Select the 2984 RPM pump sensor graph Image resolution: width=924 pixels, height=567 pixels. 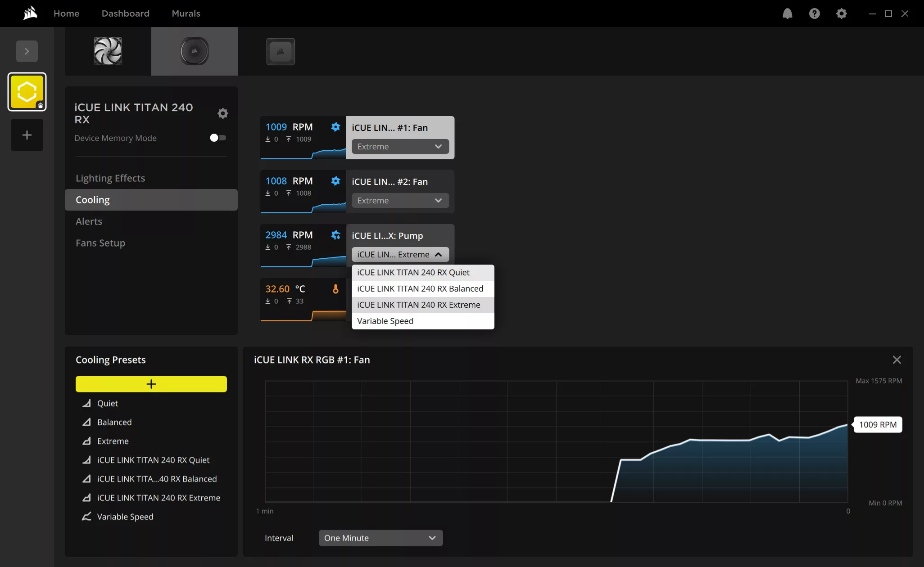pos(303,246)
